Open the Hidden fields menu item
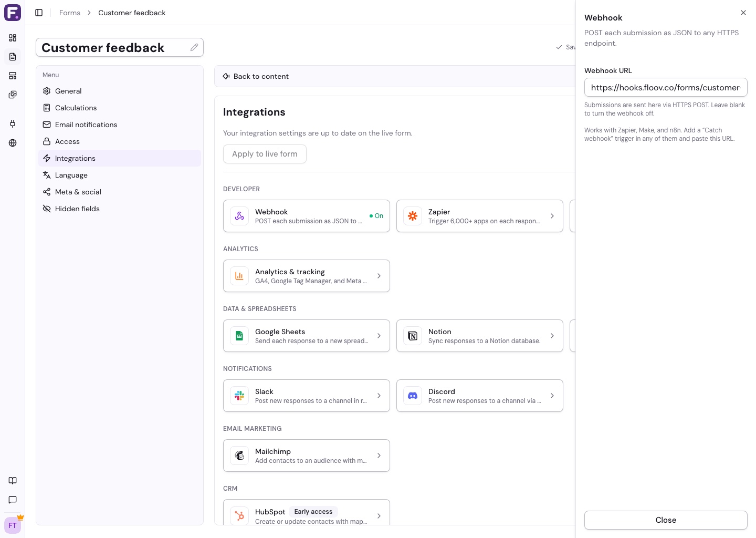This screenshot has height=538, width=756. 120,209
